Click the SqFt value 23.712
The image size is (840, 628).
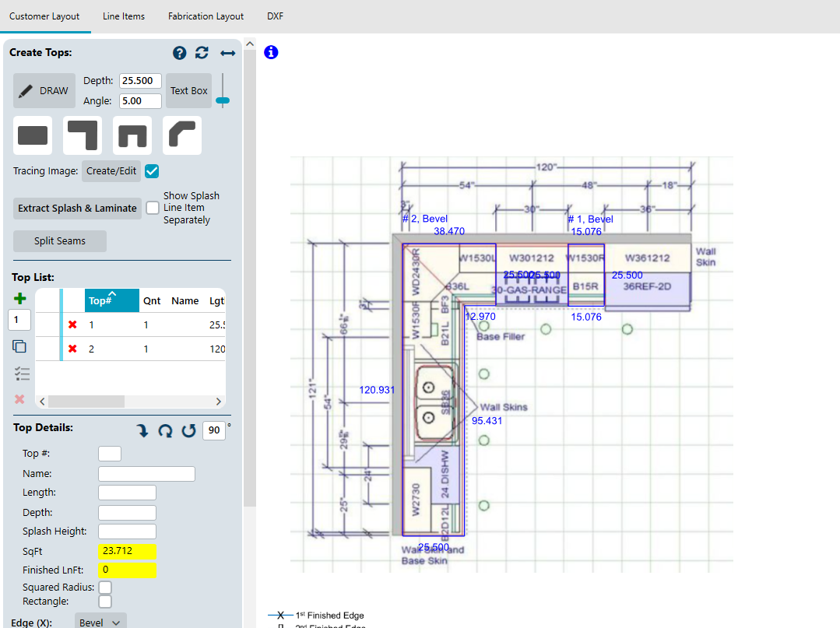pos(128,551)
